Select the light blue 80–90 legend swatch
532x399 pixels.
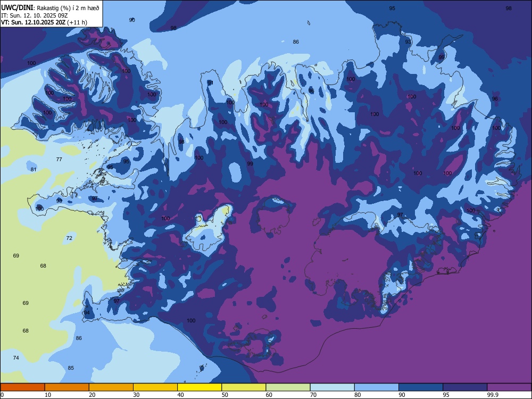[x=377, y=387]
